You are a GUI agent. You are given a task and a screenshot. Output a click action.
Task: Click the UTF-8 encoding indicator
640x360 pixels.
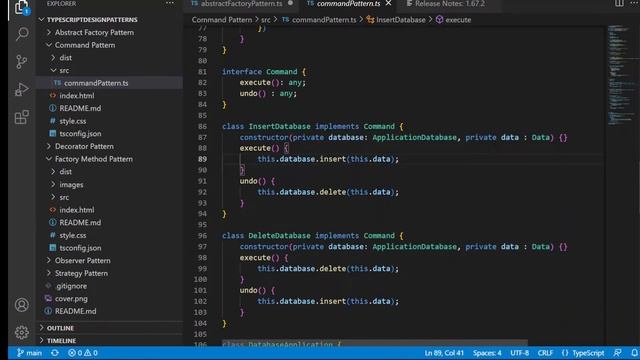pyautogui.click(x=519, y=353)
